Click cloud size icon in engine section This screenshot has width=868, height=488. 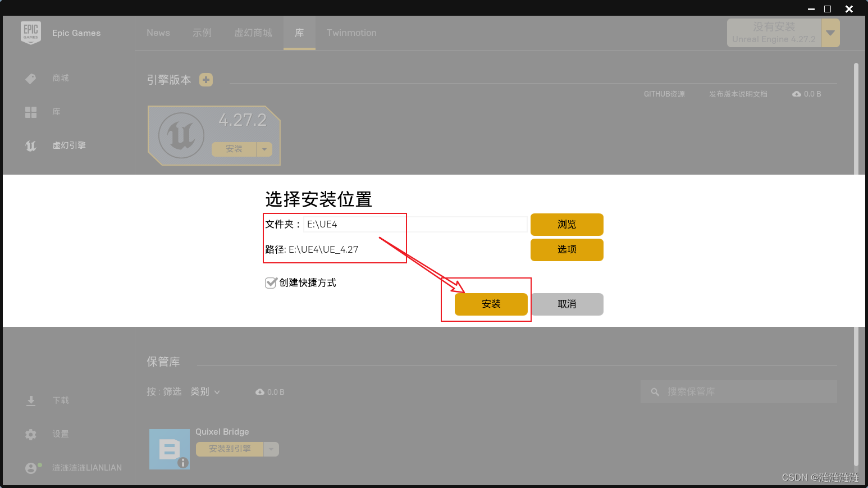tap(797, 94)
